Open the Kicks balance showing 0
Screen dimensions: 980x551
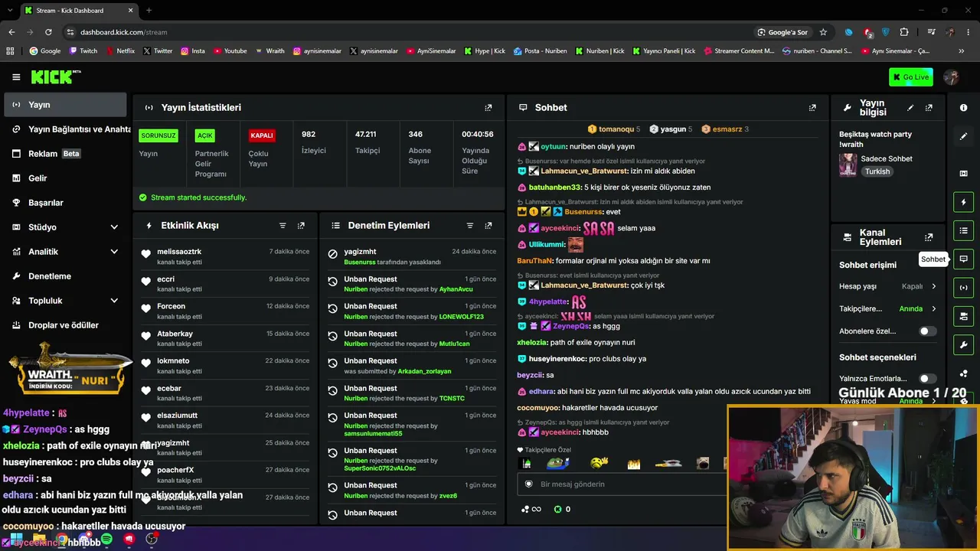pyautogui.click(x=562, y=509)
